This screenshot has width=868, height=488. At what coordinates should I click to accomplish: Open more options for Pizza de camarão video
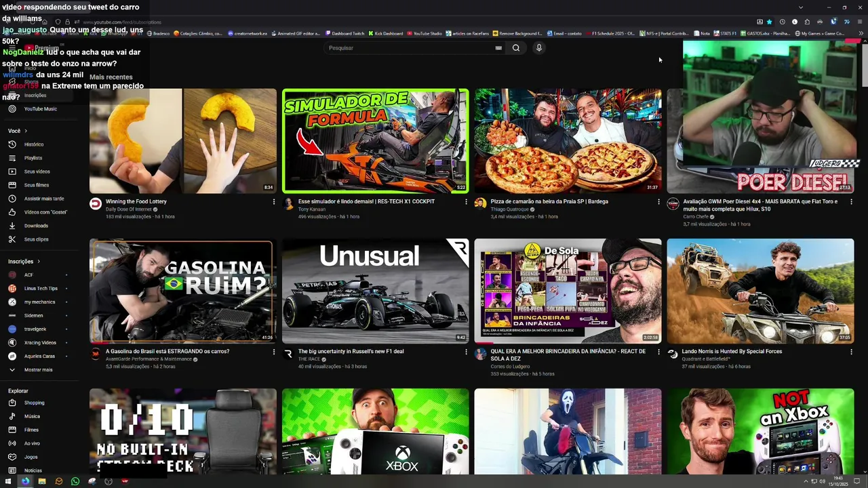click(658, 202)
